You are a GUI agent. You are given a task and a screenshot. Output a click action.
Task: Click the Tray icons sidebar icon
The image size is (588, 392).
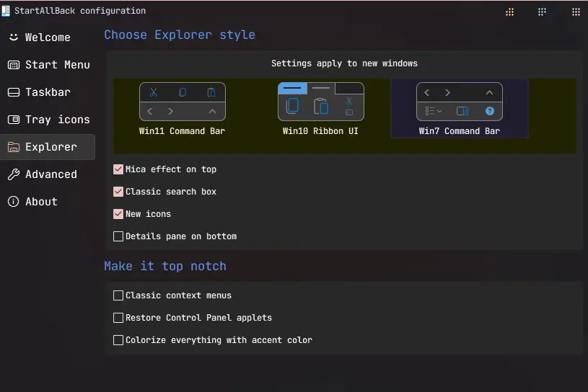tap(14, 120)
